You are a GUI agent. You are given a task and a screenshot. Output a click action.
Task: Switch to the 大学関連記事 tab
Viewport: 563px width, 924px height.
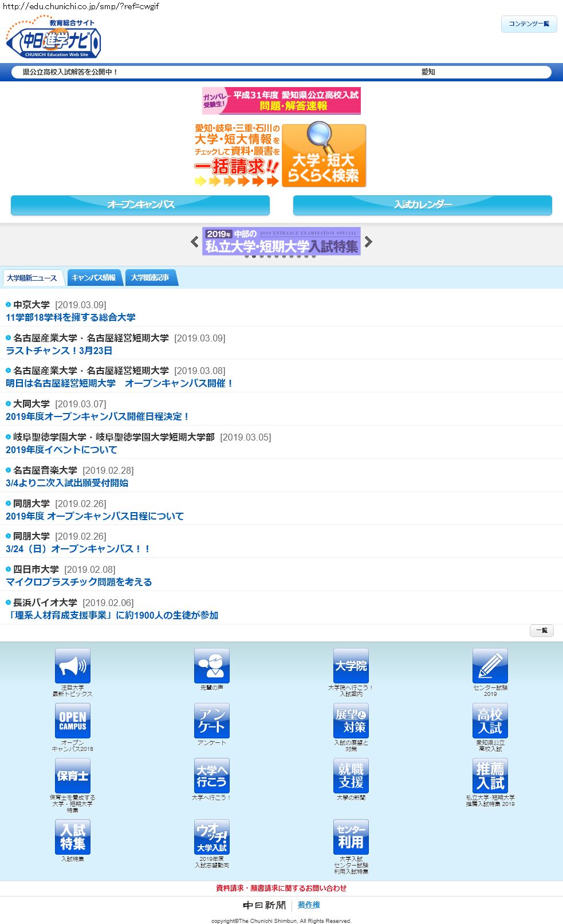150,278
